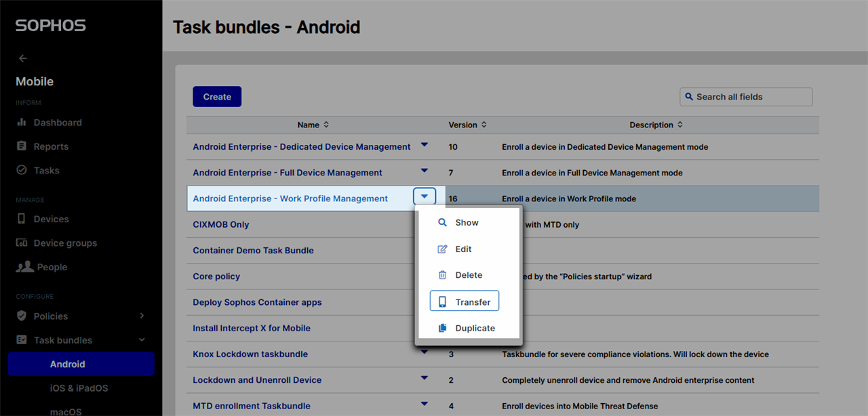Click the magnifier icon in search box
Viewport: 868px width, 416px height.
[x=689, y=97]
